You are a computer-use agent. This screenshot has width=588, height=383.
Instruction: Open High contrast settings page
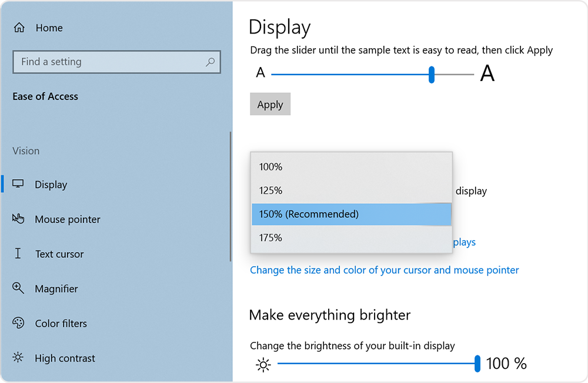tap(64, 357)
